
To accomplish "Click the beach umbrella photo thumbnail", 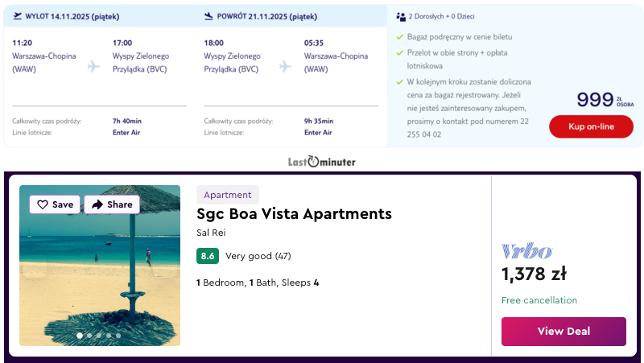I will click(100, 274).
